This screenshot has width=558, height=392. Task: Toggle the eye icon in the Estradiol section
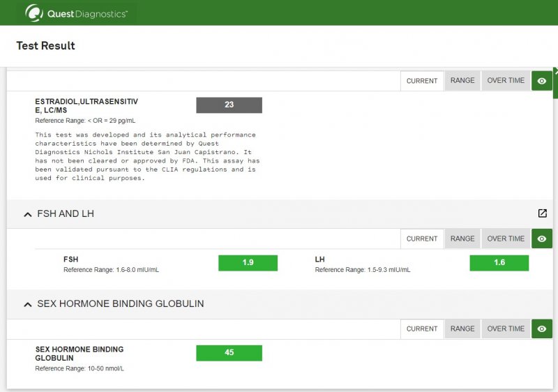[x=542, y=81]
